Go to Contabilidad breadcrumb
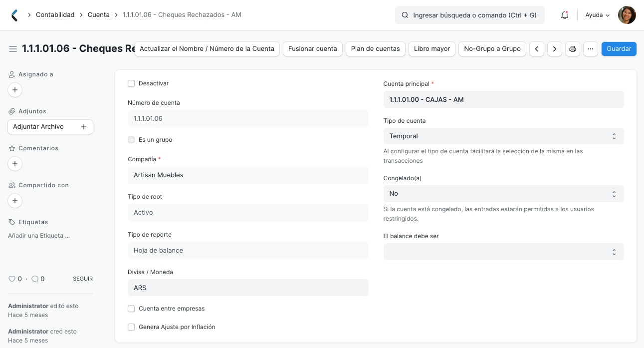 pos(55,15)
